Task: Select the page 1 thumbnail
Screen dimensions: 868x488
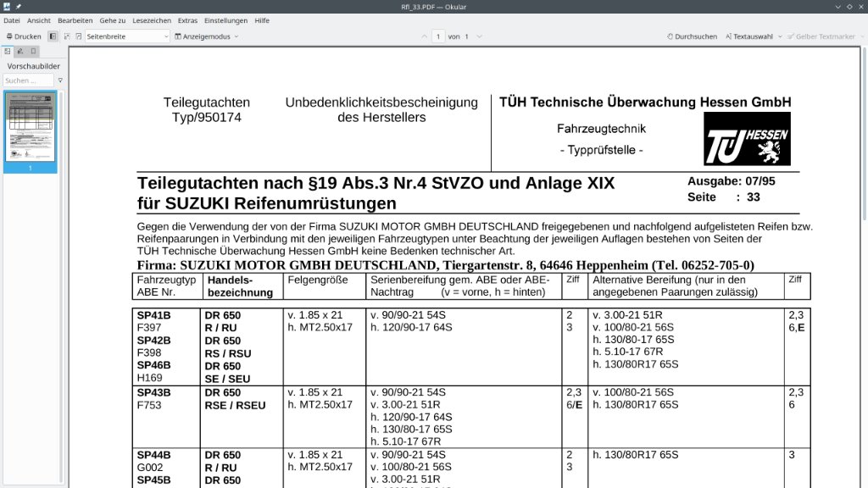Action: (31, 127)
